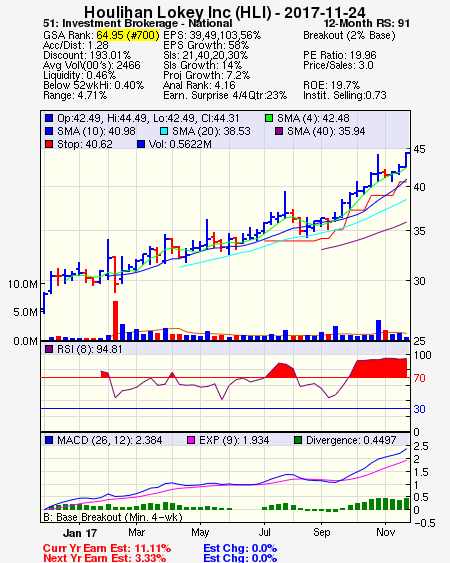The height and width of the screenshot is (563, 450).
Task: Click the highlighted GSA Rank value
Action: point(127,35)
